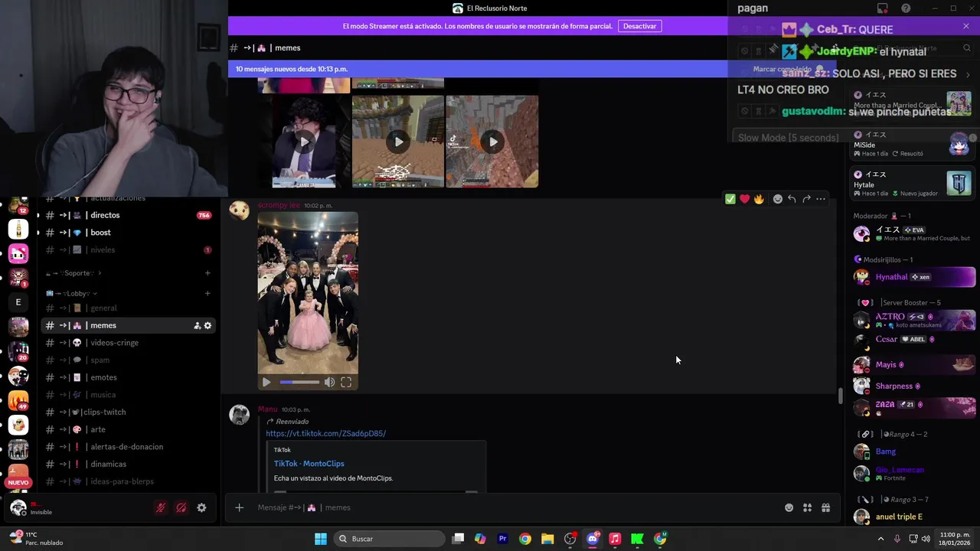Click the reply arrow on the message
The width and height of the screenshot is (980, 551).
(x=792, y=199)
